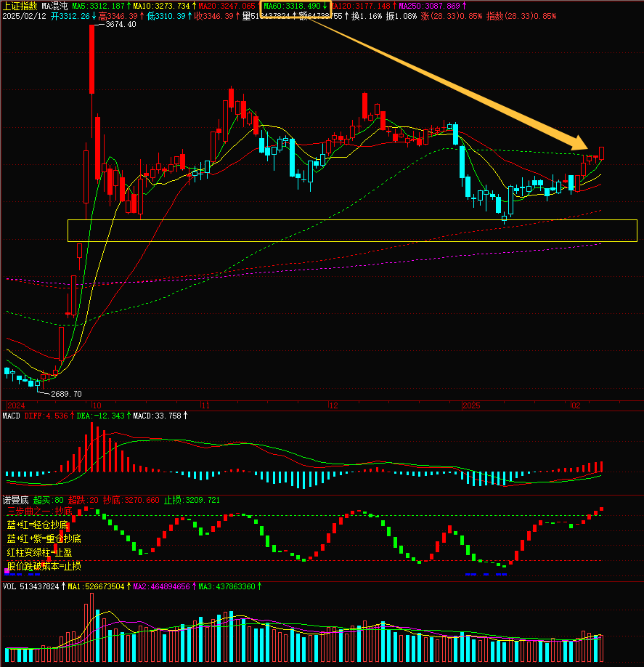The height and width of the screenshot is (667, 644).
Task: Open the MACD indicator label
Action: pos(12,416)
